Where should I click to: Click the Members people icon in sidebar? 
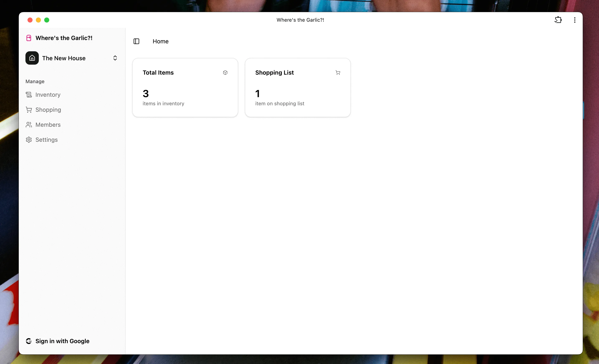click(29, 125)
